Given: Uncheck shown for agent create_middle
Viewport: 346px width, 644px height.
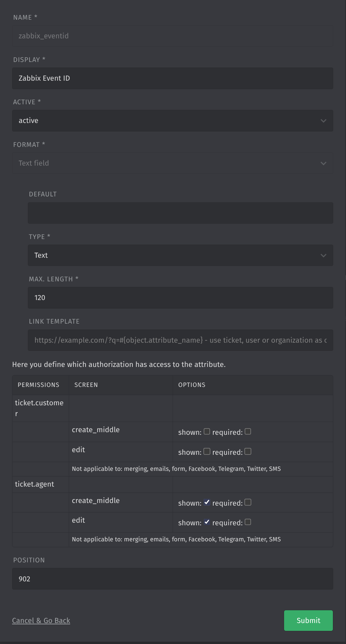Looking at the screenshot, I should 207,502.
